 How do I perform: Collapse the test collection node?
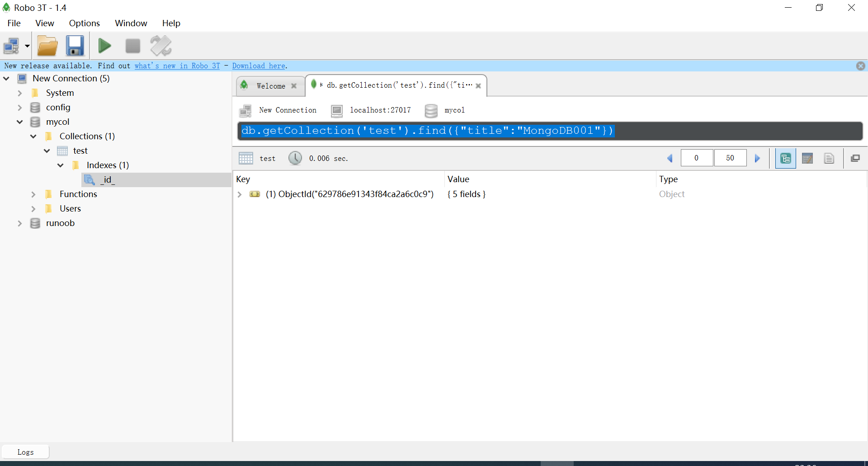click(x=47, y=151)
